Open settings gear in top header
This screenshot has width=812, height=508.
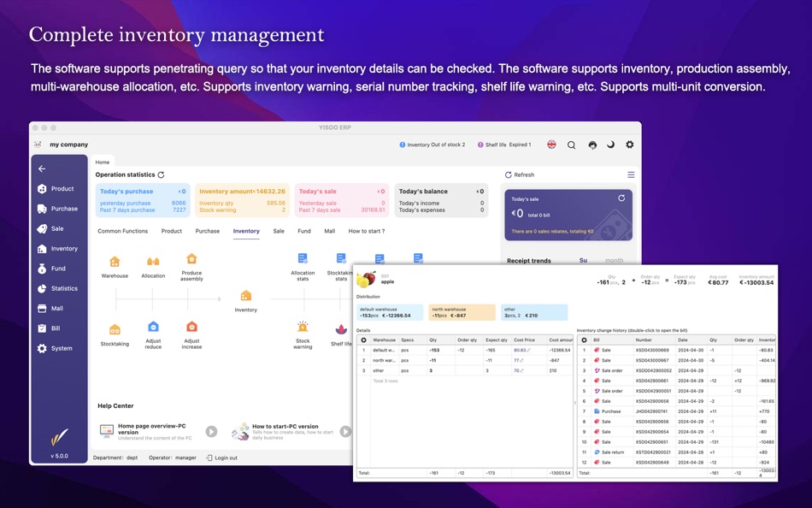[x=630, y=145]
